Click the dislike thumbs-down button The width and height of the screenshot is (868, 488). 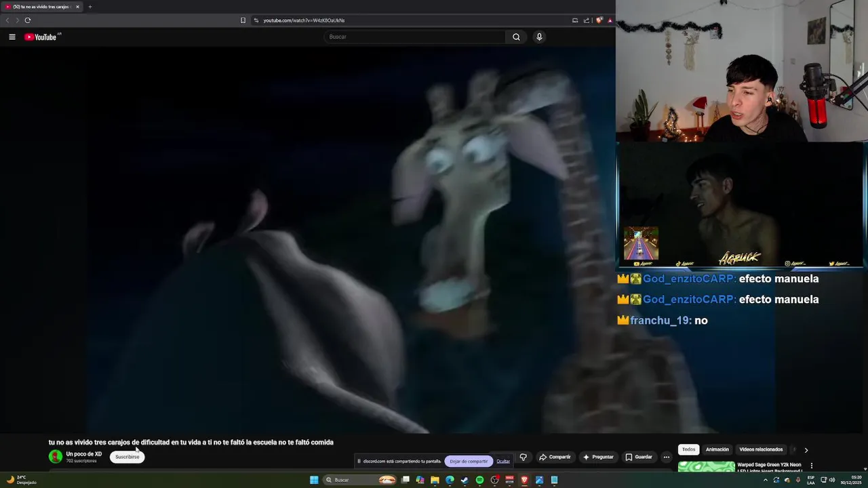click(x=523, y=457)
